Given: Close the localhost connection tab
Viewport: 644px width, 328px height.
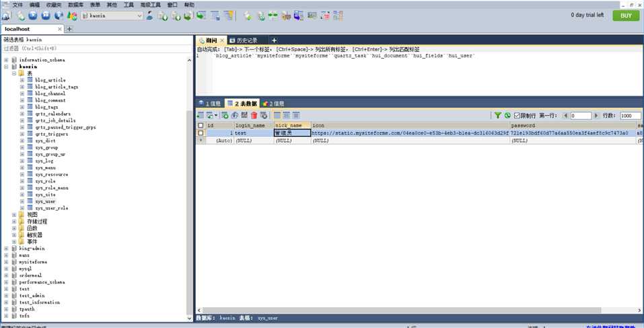Looking at the screenshot, I should [x=60, y=29].
